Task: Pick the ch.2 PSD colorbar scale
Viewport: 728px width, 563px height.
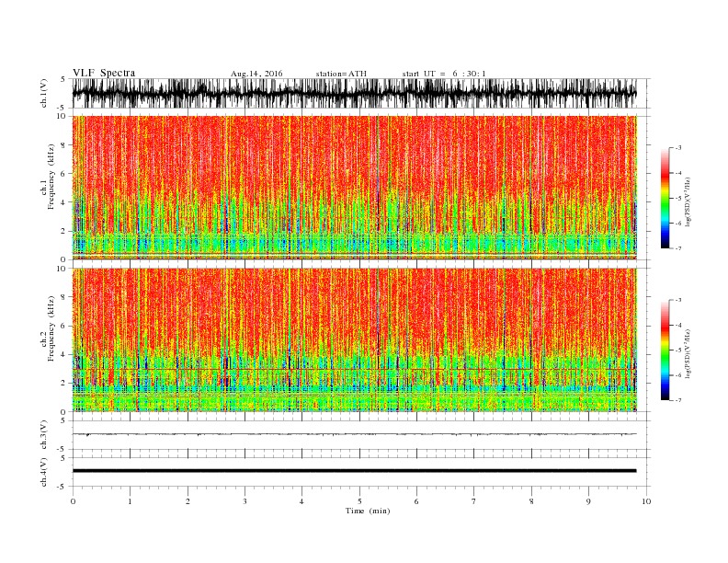Action: point(665,350)
